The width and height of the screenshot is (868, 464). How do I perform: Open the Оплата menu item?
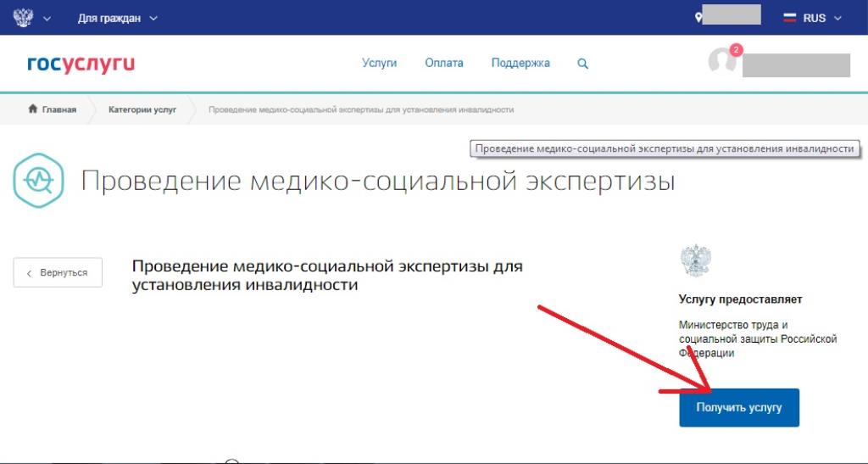(x=444, y=63)
